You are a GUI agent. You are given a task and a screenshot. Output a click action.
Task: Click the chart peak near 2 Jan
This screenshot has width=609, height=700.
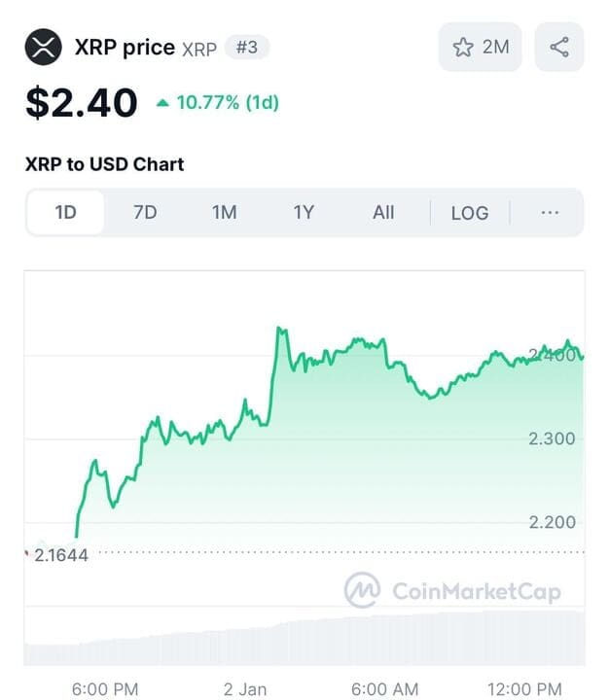click(280, 330)
